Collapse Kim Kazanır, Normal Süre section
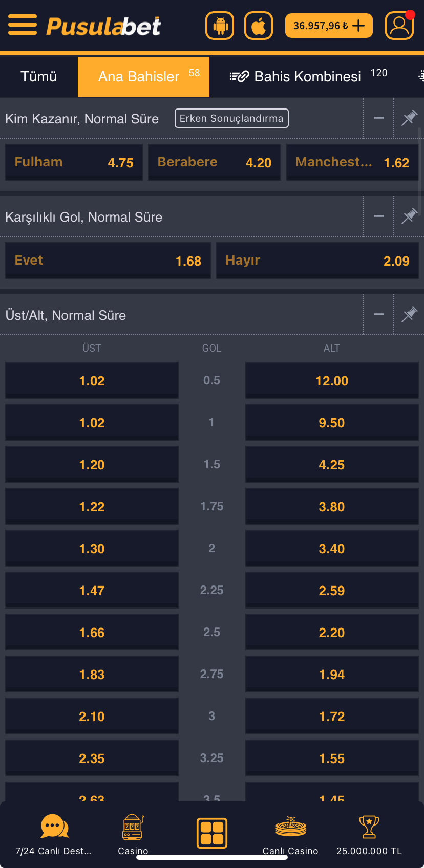The image size is (424, 868). (x=379, y=118)
